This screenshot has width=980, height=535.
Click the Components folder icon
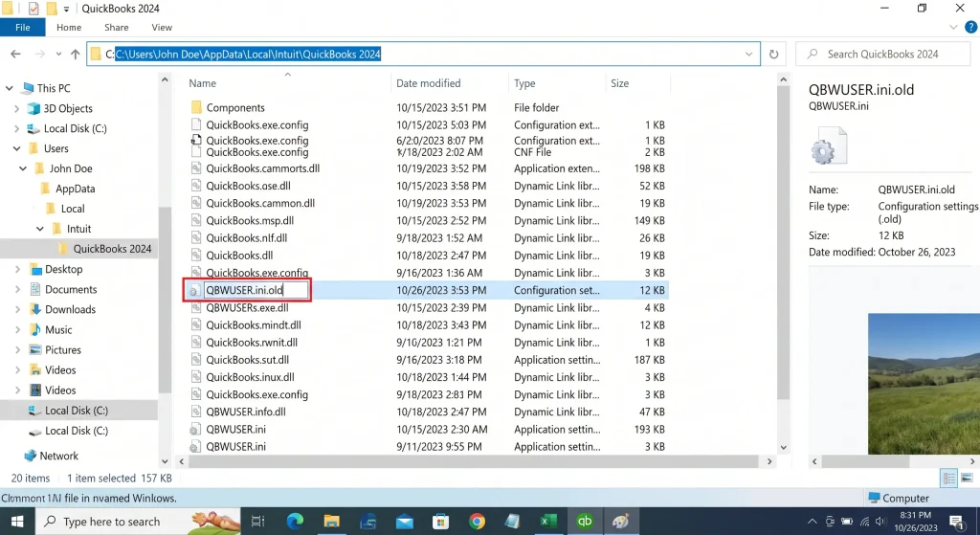click(x=196, y=107)
